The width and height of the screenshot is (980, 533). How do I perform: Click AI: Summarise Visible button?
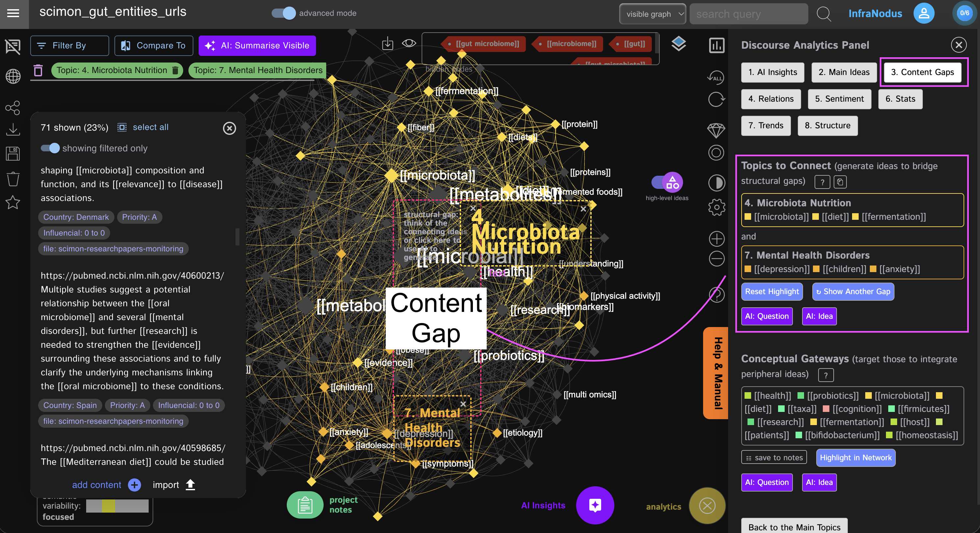click(257, 46)
